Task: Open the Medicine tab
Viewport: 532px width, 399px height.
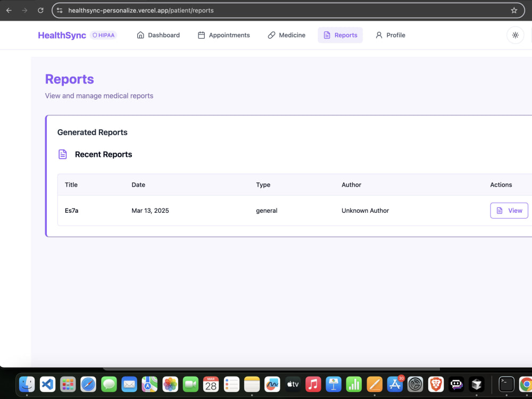Action: pyautogui.click(x=286, y=35)
